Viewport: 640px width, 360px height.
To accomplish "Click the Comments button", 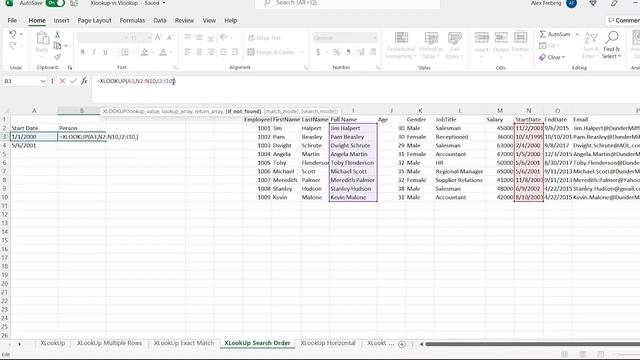I will tap(624, 20).
